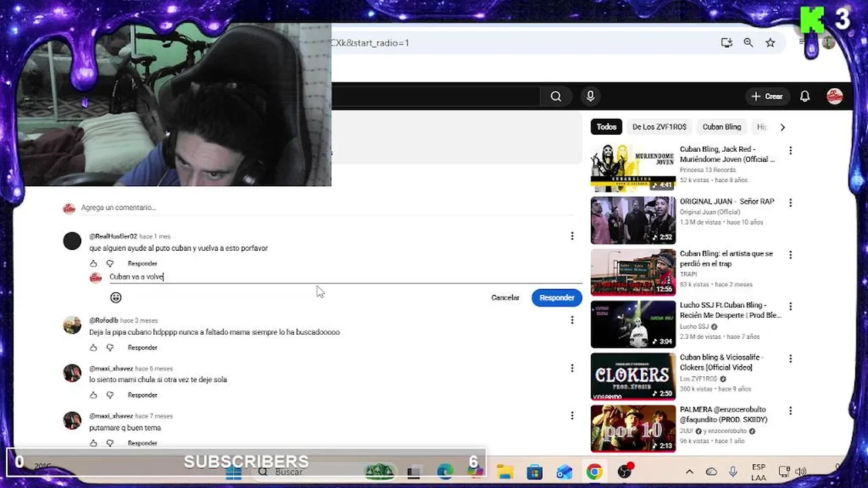The height and width of the screenshot is (488, 868).
Task: Open the YouTube account avatar menu
Action: pyautogui.click(x=835, y=96)
